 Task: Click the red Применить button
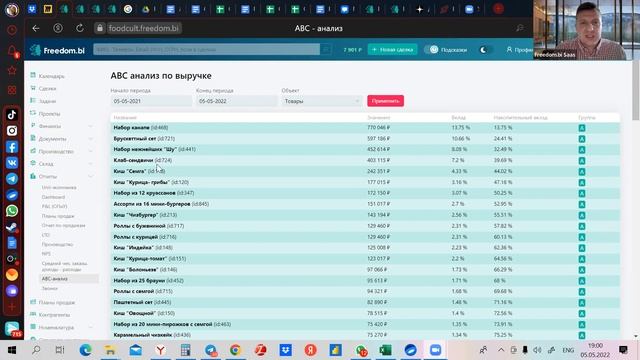[x=385, y=101]
